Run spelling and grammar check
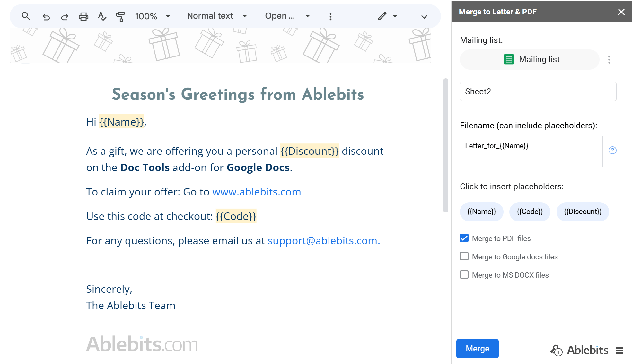632x364 pixels. tap(102, 16)
